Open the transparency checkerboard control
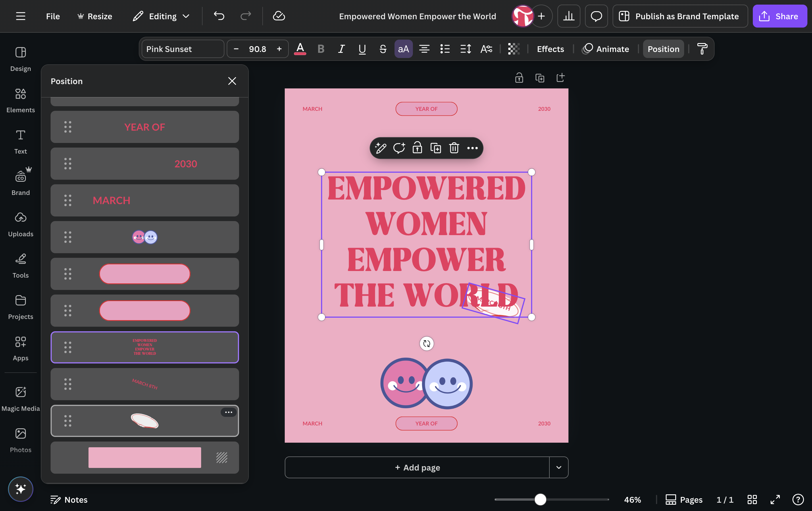Image resolution: width=812 pixels, height=511 pixels. 513,49
